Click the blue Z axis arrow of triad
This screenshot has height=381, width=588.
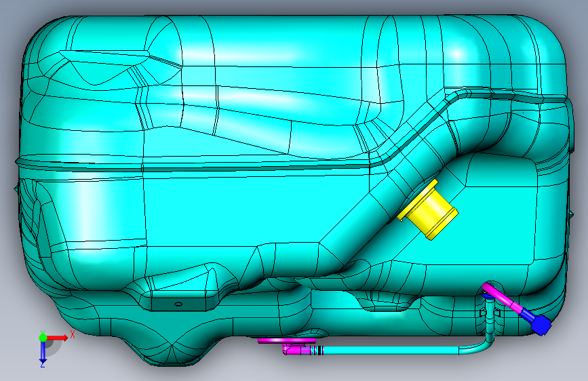43,351
